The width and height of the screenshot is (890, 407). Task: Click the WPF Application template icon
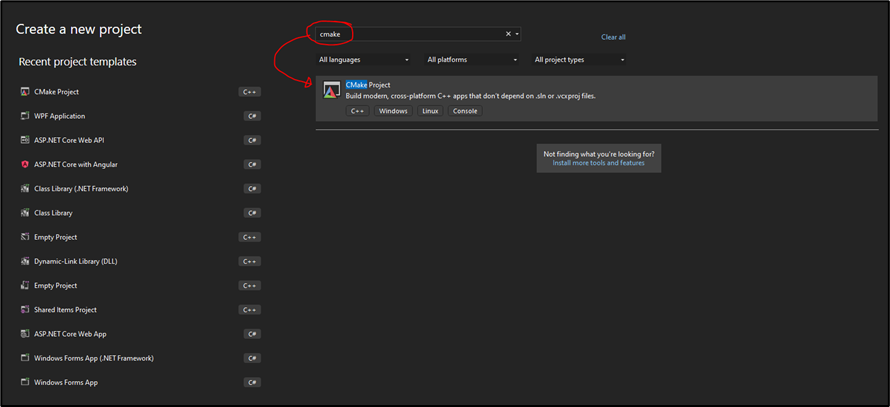point(24,116)
